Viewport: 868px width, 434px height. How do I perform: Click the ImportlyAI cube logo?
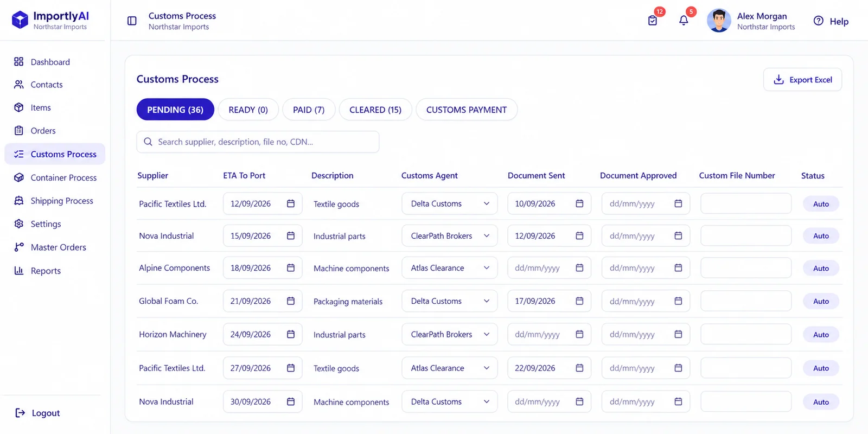coord(20,20)
